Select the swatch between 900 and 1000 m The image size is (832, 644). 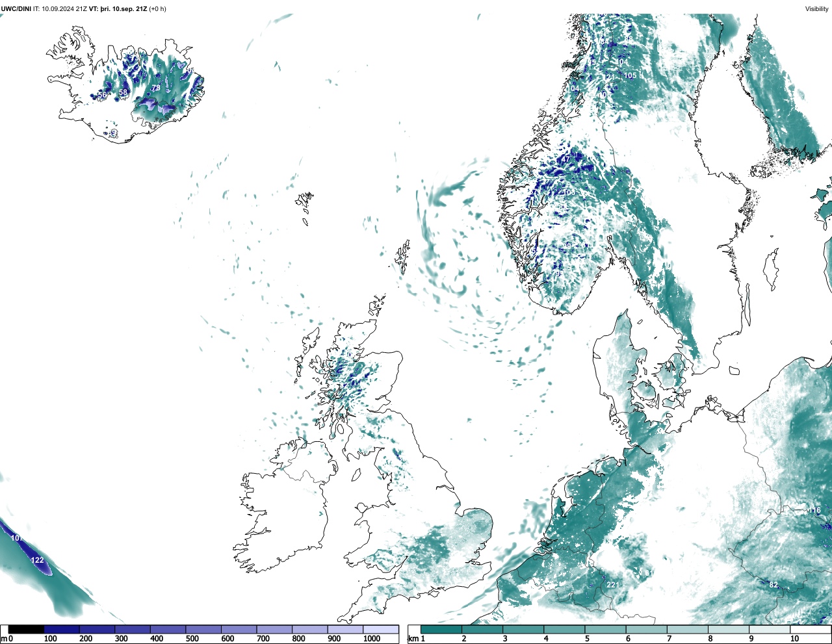coord(345,630)
